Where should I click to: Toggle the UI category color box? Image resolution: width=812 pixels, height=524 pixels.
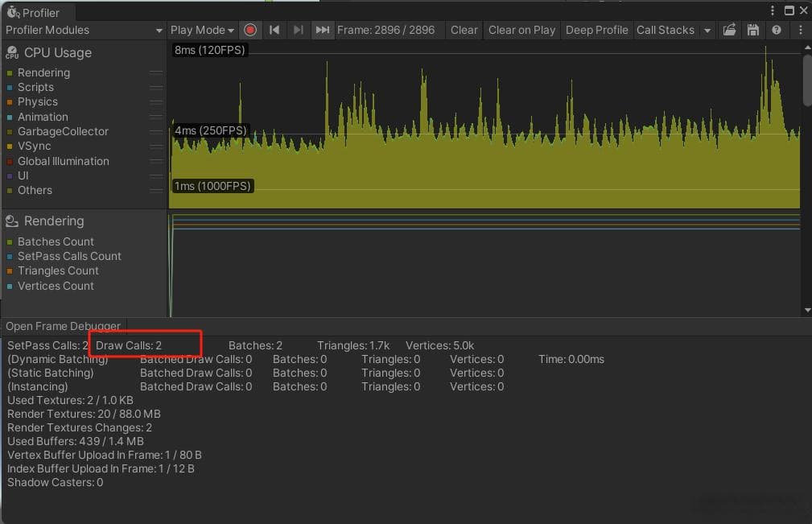click(x=10, y=176)
